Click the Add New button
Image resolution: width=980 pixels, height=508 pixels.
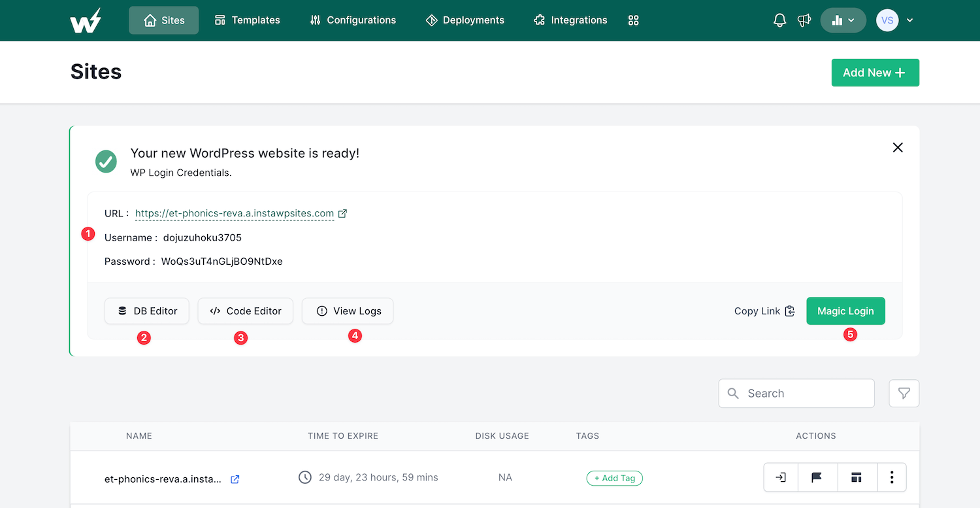pyautogui.click(x=875, y=73)
